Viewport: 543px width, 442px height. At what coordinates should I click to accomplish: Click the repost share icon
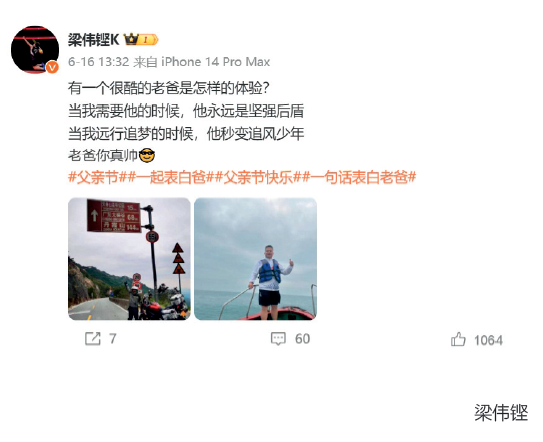pyautogui.click(x=93, y=338)
